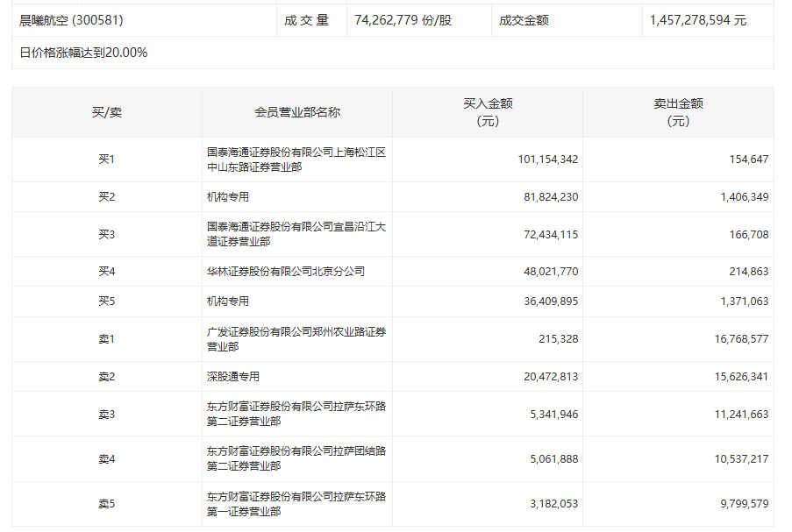Click the 卖出金额 column header

(678, 112)
